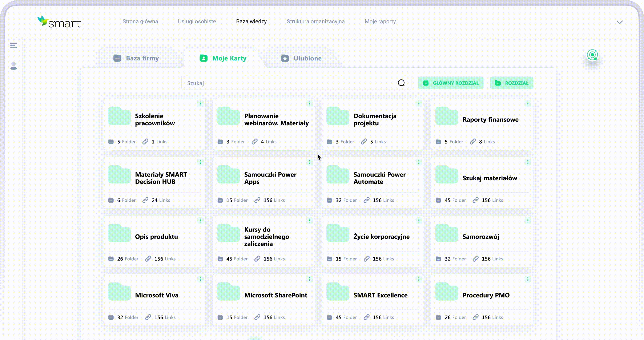Open three-dot menu on Życie korporacyjne card

tap(419, 221)
